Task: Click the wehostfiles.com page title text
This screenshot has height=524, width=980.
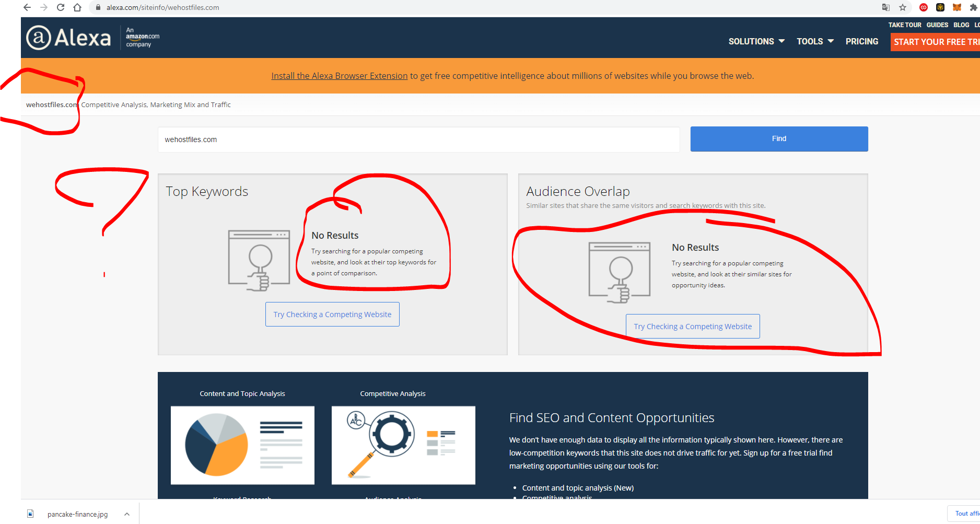Action: click(52, 104)
